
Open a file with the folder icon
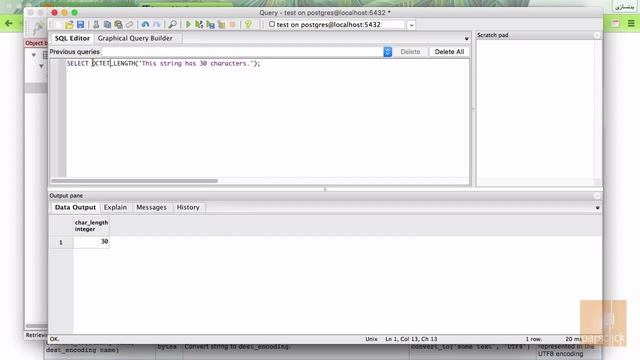point(69,24)
